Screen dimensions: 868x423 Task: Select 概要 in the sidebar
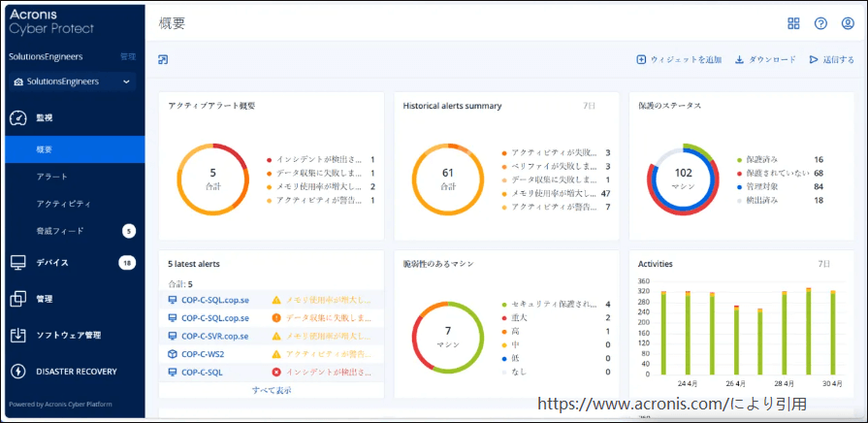[76, 149]
